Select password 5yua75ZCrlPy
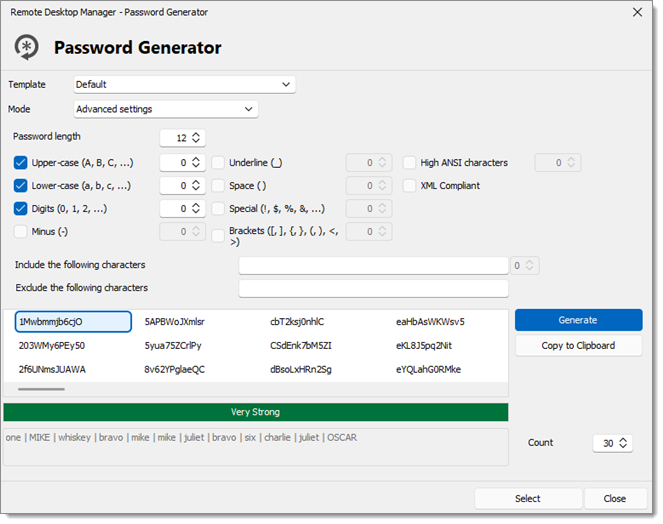The height and width of the screenshot is (524, 663). click(173, 346)
